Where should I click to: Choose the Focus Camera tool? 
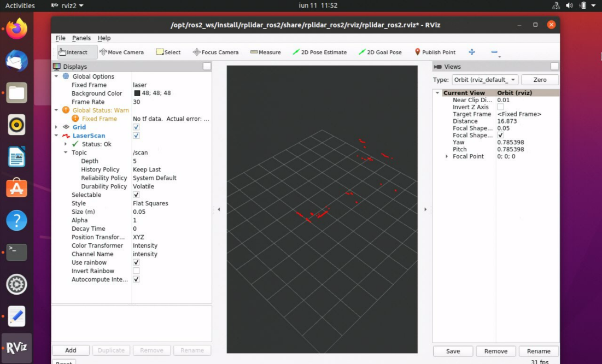click(x=216, y=52)
